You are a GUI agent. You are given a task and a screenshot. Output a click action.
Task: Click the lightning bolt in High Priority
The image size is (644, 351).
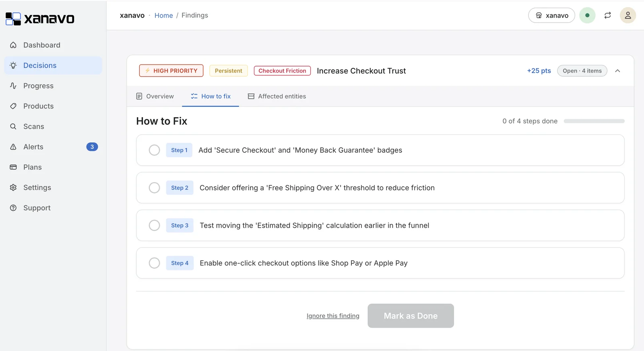pyautogui.click(x=148, y=71)
